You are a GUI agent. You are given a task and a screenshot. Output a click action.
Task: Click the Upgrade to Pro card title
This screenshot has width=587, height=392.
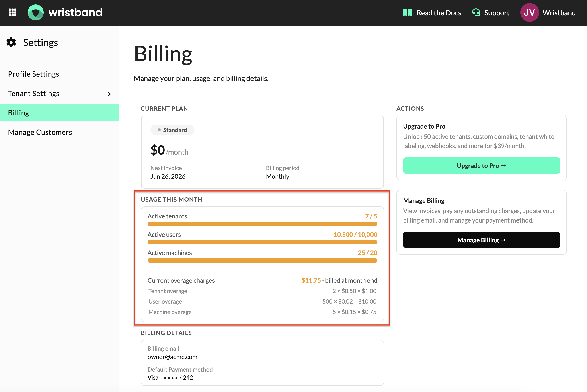tap(424, 126)
